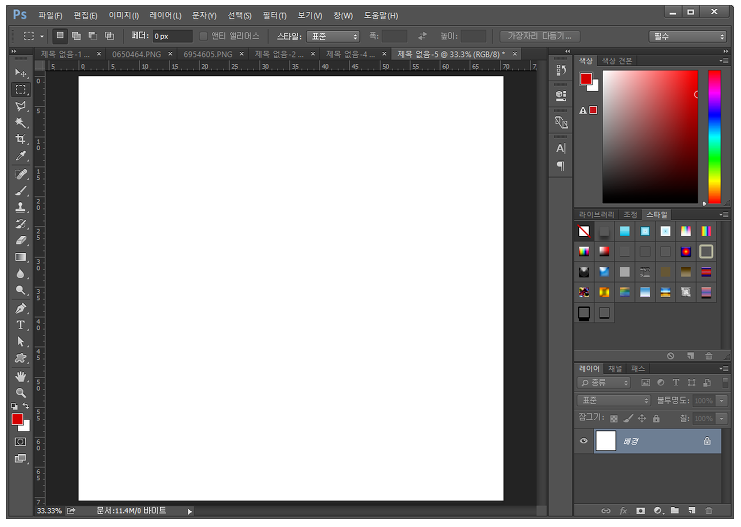The width and height of the screenshot is (741, 527).
Task: Click in the 페더 feather input field
Action: tap(172, 36)
